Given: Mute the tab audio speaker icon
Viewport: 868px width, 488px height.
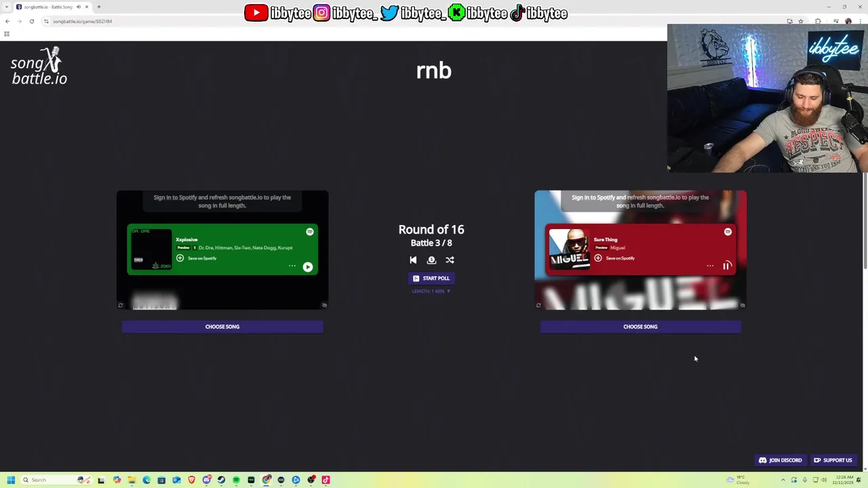Looking at the screenshot, I should click(x=78, y=7).
